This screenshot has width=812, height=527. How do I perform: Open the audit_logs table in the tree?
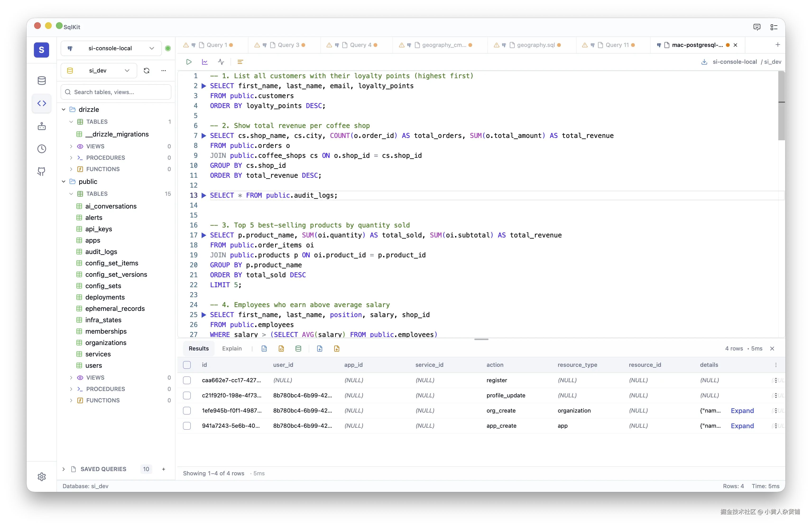[101, 252]
